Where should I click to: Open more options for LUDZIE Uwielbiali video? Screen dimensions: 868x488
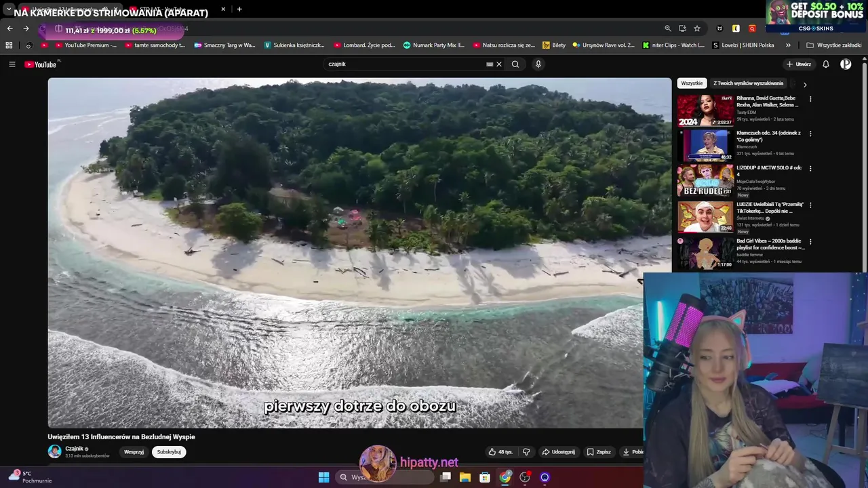(810, 205)
